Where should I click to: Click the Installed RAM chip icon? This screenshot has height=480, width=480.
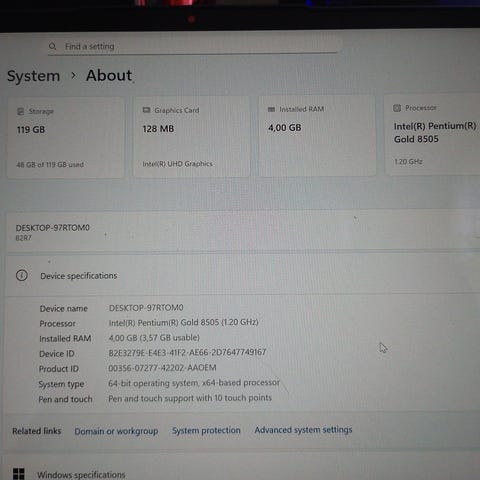pyautogui.click(x=272, y=109)
